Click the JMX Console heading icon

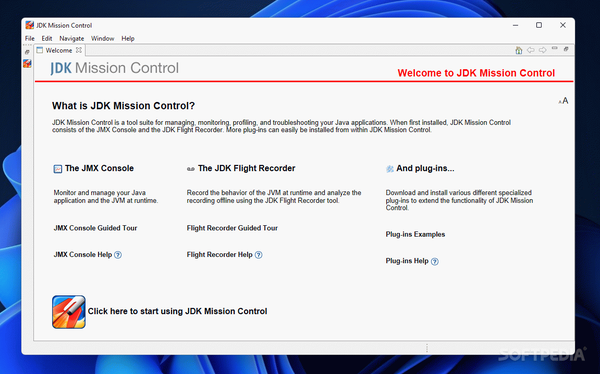point(57,169)
